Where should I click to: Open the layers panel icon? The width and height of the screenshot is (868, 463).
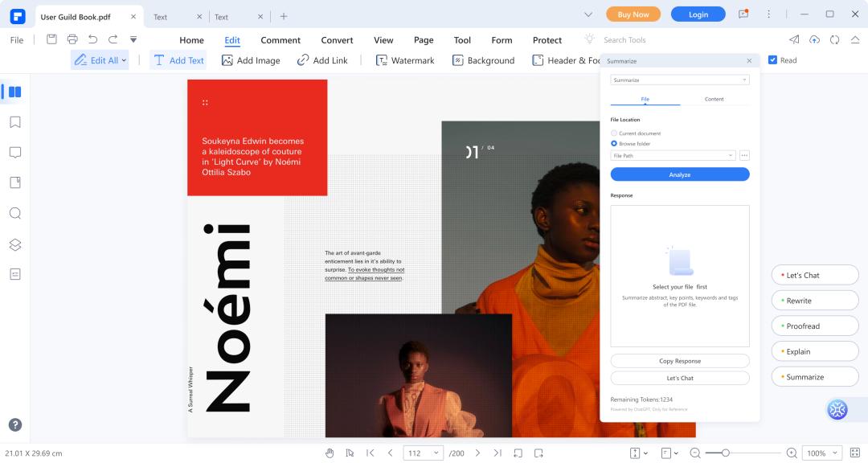[x=14, y=244]
